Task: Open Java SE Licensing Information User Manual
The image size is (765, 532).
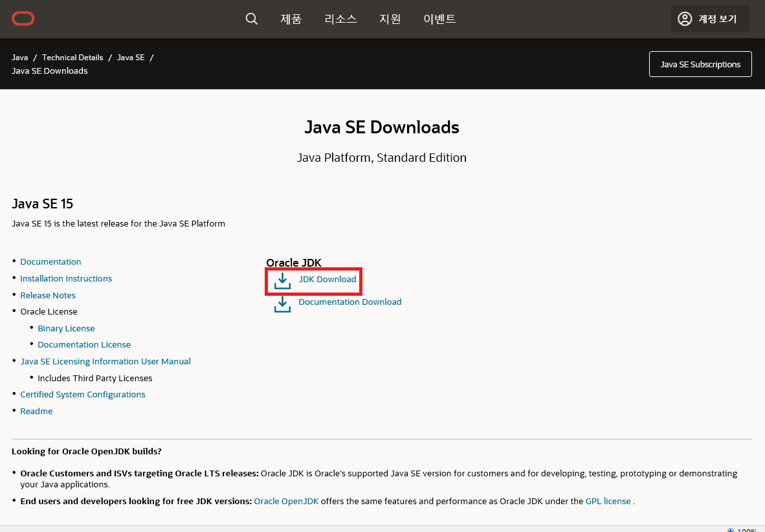Action: 105,361
